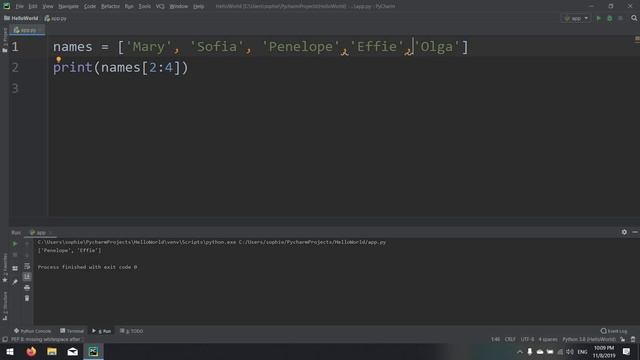The height and width of the screenshot is (360, 640).
Task: Open the Window menu
Action: tap(178, 7)
